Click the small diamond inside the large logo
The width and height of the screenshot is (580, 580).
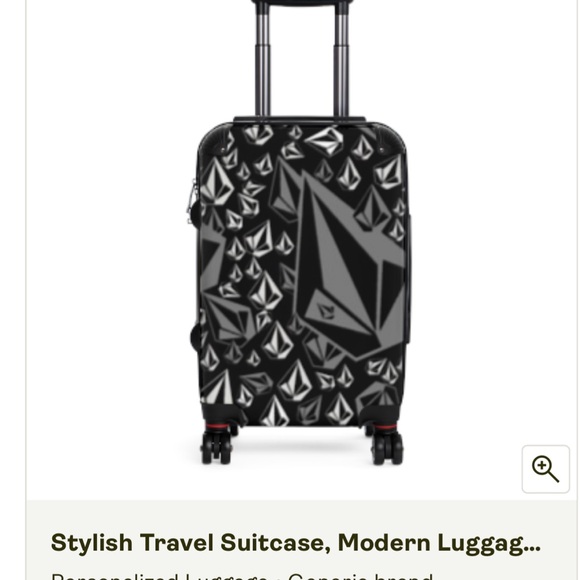pyautogui.click(x=327, y=311)
